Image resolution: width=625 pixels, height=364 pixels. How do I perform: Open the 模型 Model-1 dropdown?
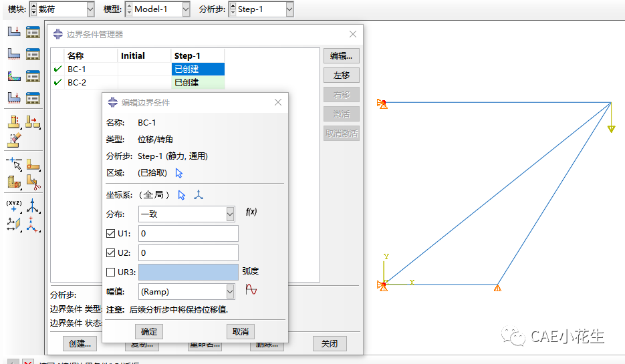click(x=186, y=9)
